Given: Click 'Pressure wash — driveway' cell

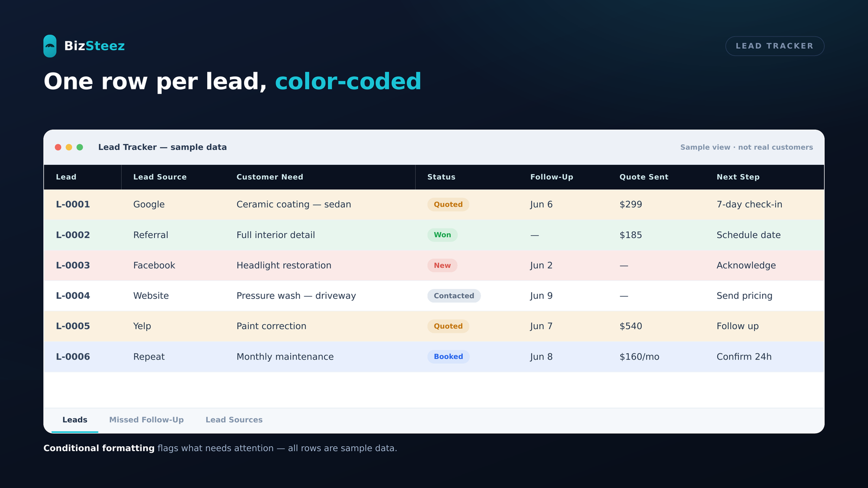Looking at the screenshot, I should point(296,296).
